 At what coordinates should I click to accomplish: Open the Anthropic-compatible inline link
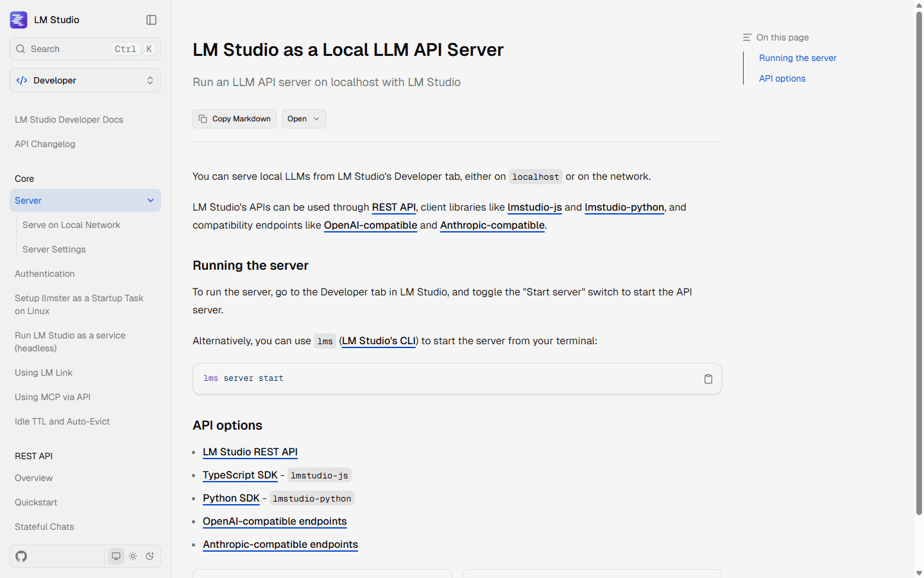coord(492,225)
